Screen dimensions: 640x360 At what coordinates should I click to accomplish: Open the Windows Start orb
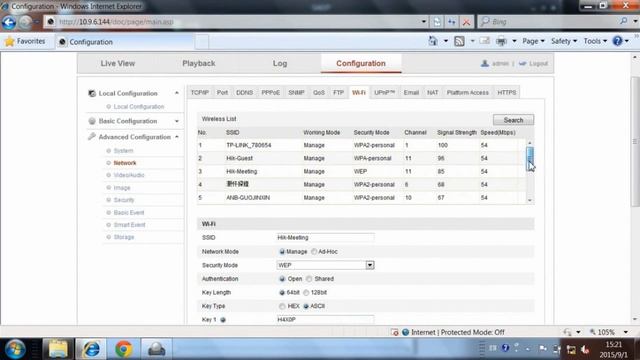pos(16,349)
